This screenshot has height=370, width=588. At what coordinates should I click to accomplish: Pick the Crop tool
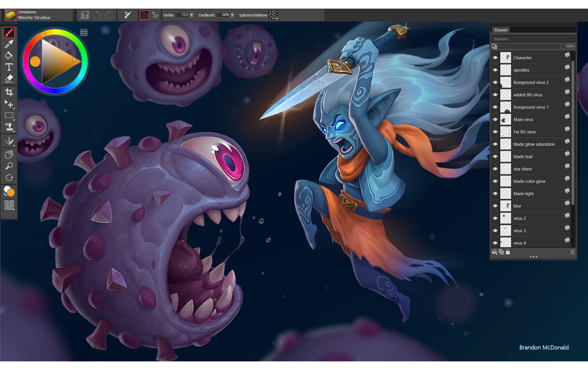(x=9, y=92)
